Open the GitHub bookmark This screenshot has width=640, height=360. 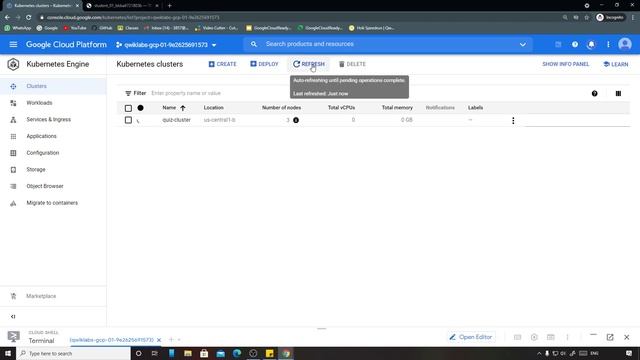pyautogui.click(x=102, y=28)
